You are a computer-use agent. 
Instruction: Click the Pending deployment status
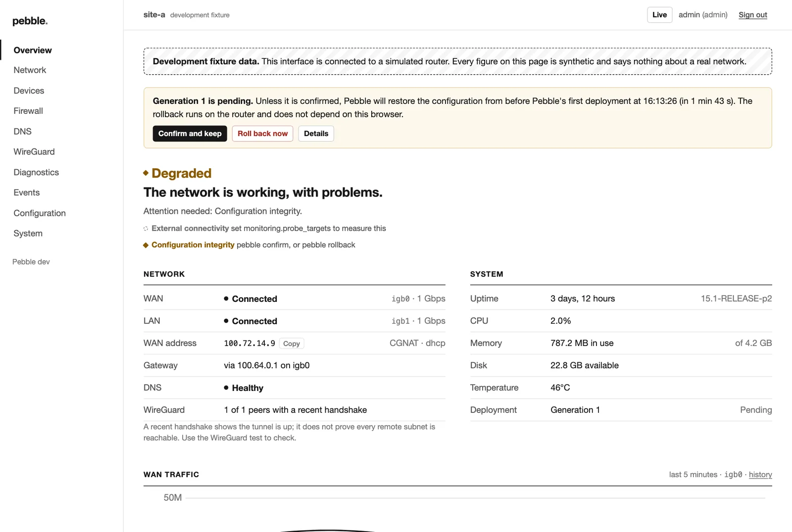(756, 410)
